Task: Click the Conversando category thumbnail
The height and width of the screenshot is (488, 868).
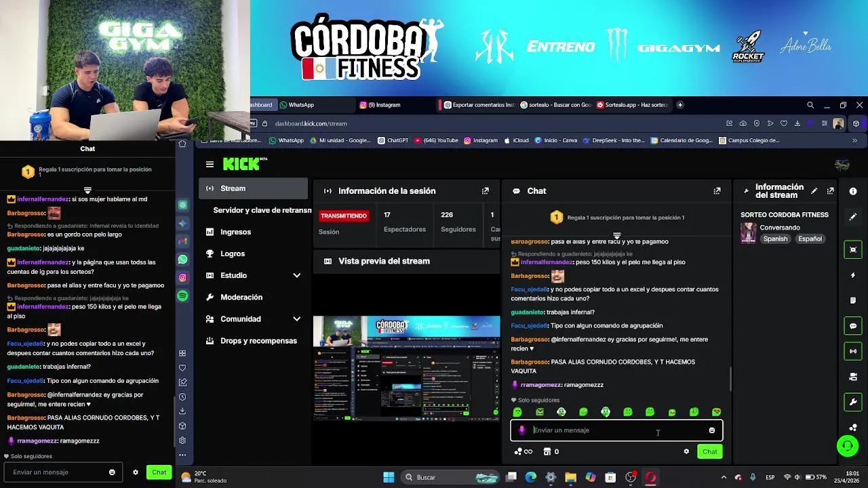Action: coord(748,232)
